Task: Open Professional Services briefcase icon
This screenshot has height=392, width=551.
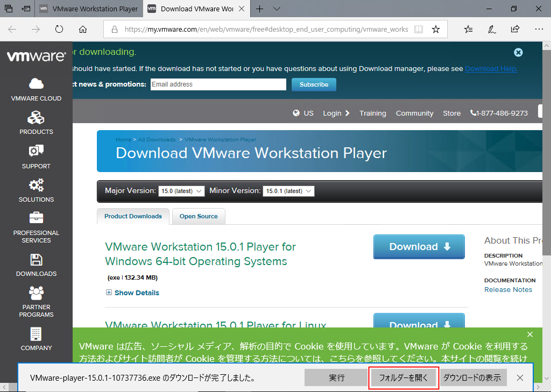Action: [x=36, y=218]
